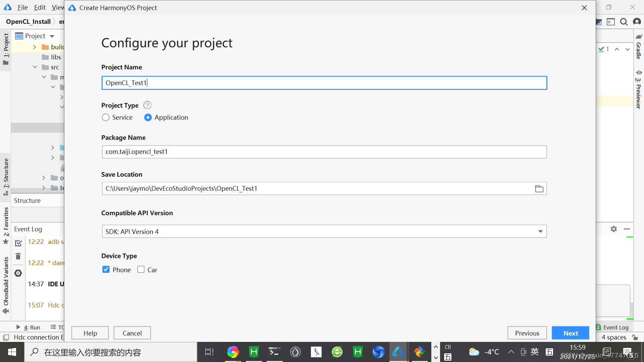Viewport: 644px width, 362px height.
Task: Click the Event Log trash delete icon
Action: (x=18, y=256)
